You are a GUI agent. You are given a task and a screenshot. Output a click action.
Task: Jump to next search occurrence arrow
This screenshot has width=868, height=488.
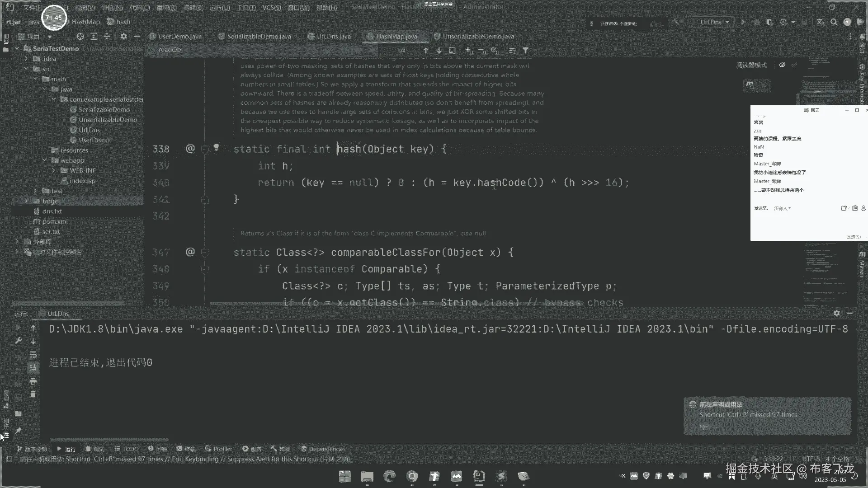coord(439,51)
